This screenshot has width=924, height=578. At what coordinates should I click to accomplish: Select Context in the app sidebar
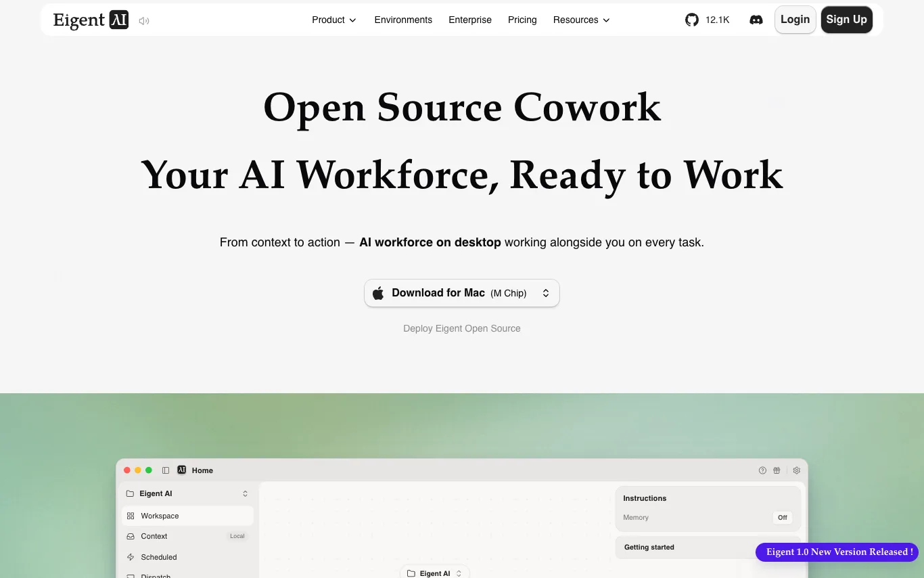pos(187,536)
